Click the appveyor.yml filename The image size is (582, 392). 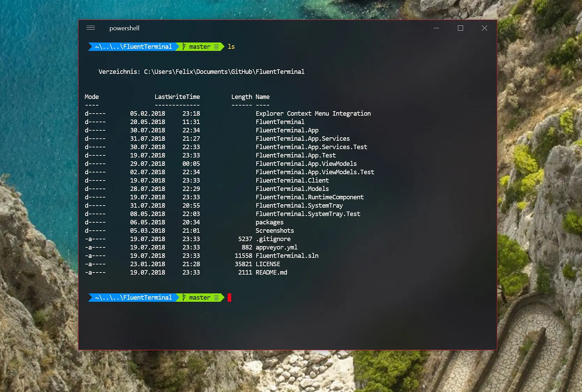pos(277,247)
